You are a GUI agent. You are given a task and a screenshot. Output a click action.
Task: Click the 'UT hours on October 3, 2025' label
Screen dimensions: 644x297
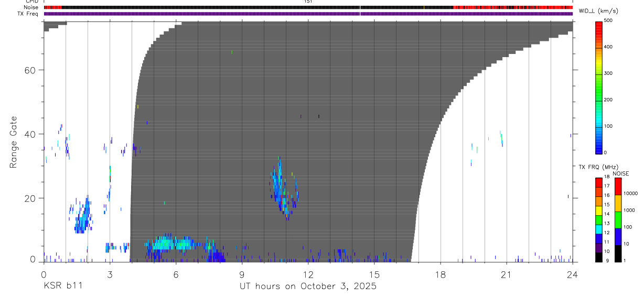[308, 287]
